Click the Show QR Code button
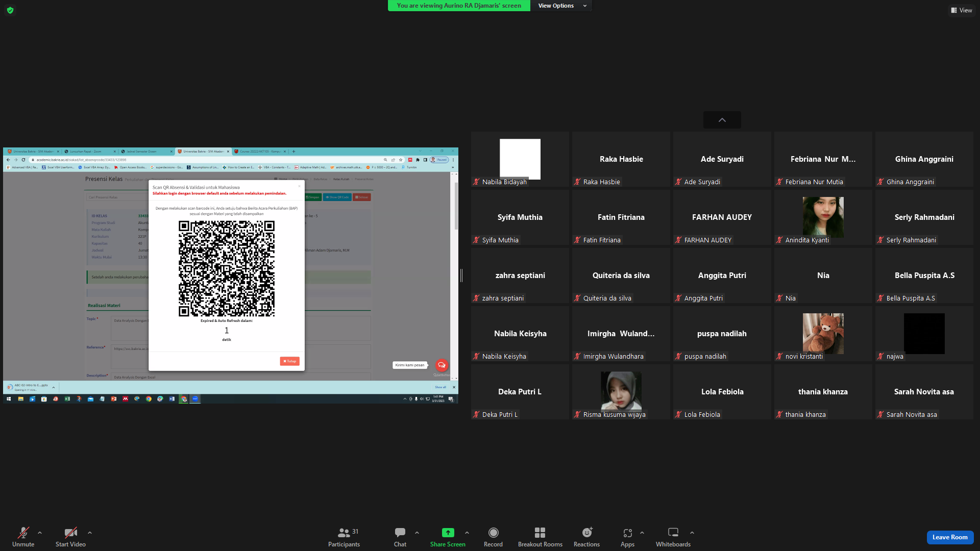Viewport: 980px width, 551px height. point(337,197)
